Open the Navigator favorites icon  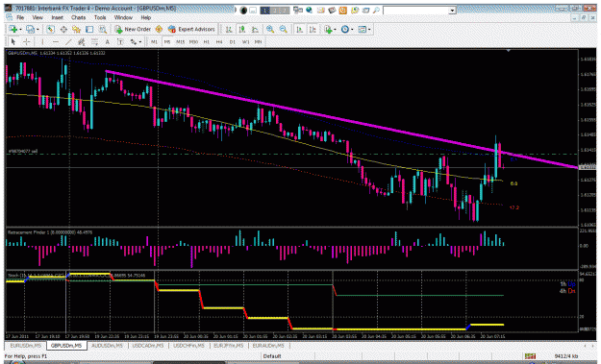tap(76, 29)
